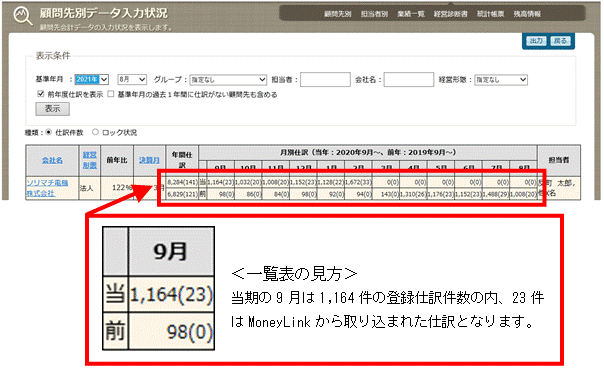Switch to the 担当者別 tab
604x386 pixels.
[374, 14]
